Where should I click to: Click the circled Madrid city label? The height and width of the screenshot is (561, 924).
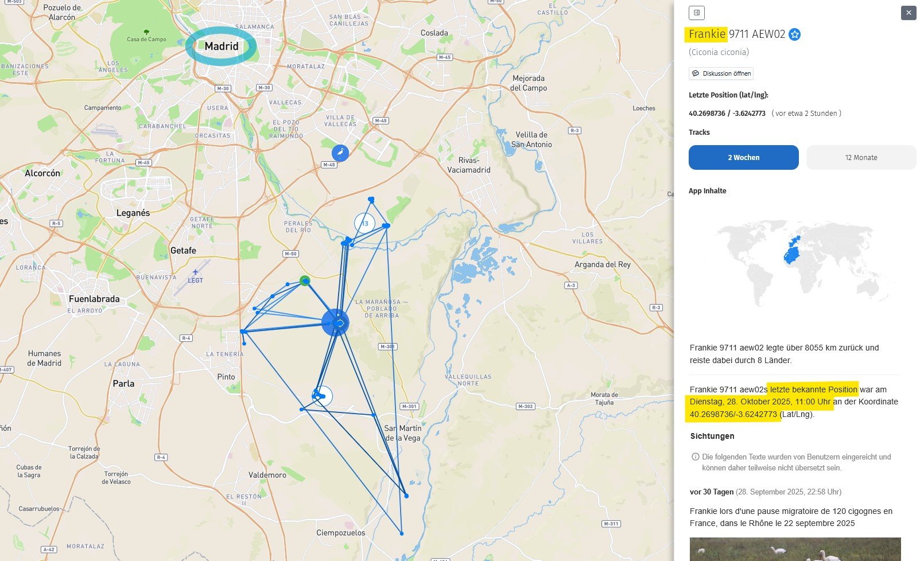click(221, 46)
